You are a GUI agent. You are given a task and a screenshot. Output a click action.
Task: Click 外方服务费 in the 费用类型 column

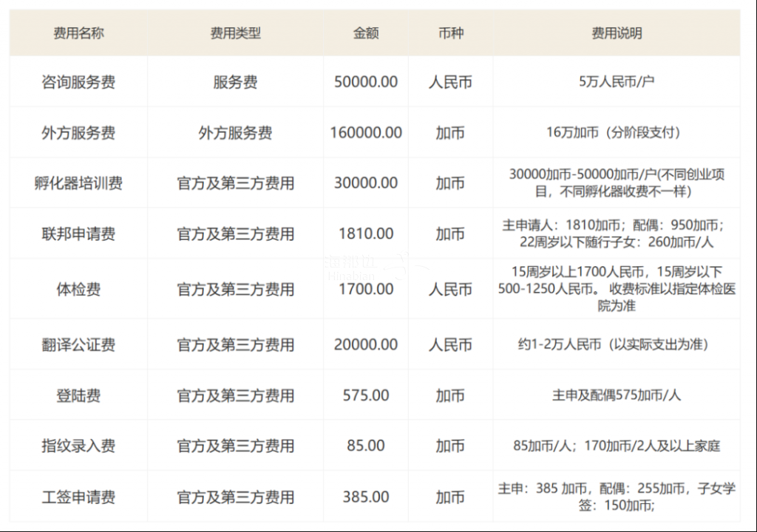click(x=235, y=133)
